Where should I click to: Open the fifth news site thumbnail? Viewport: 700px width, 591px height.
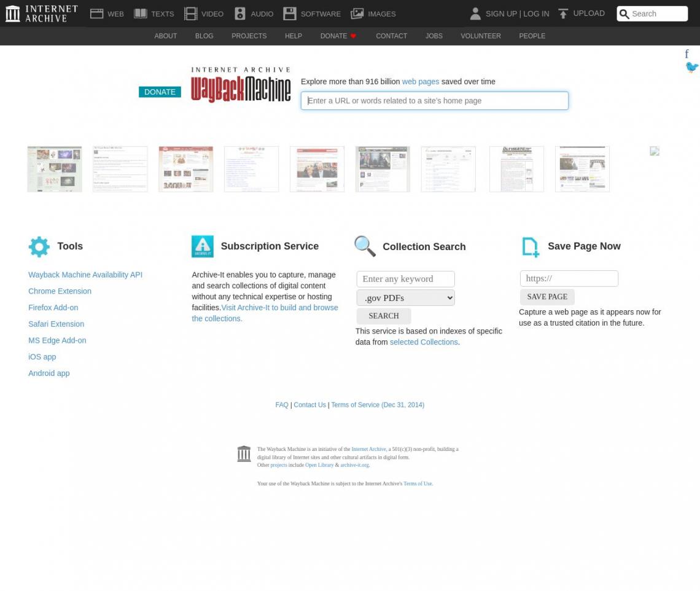click(x=317, y=170)
